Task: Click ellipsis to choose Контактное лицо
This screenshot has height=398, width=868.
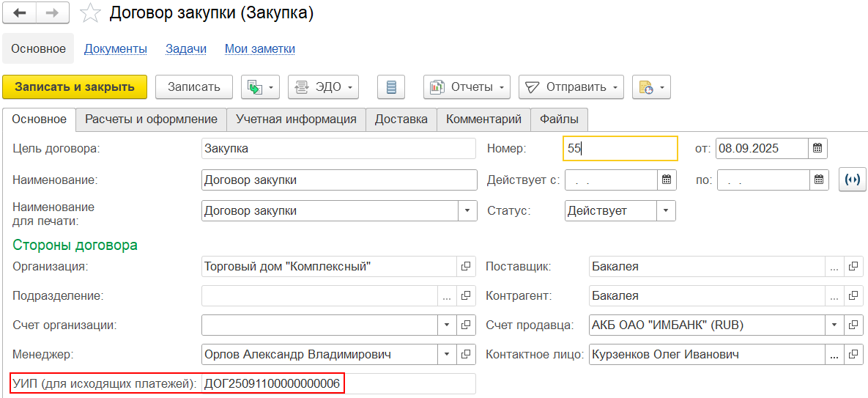Action: (834, 355)
